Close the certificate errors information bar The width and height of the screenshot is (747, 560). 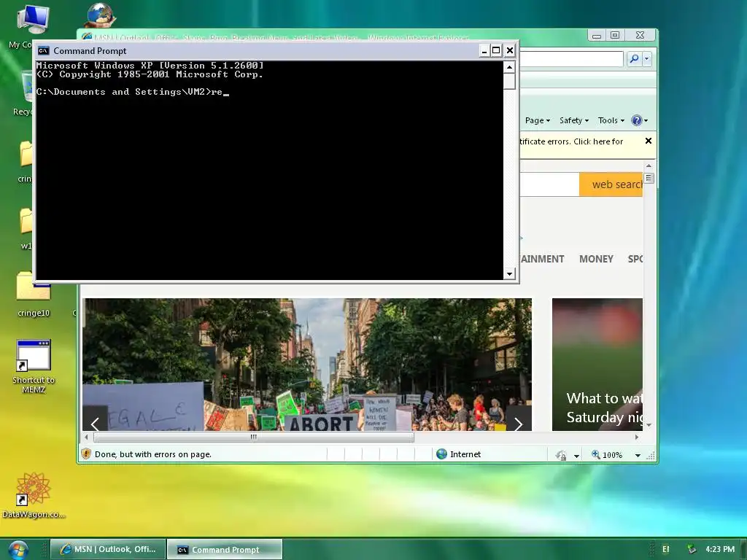648,141
